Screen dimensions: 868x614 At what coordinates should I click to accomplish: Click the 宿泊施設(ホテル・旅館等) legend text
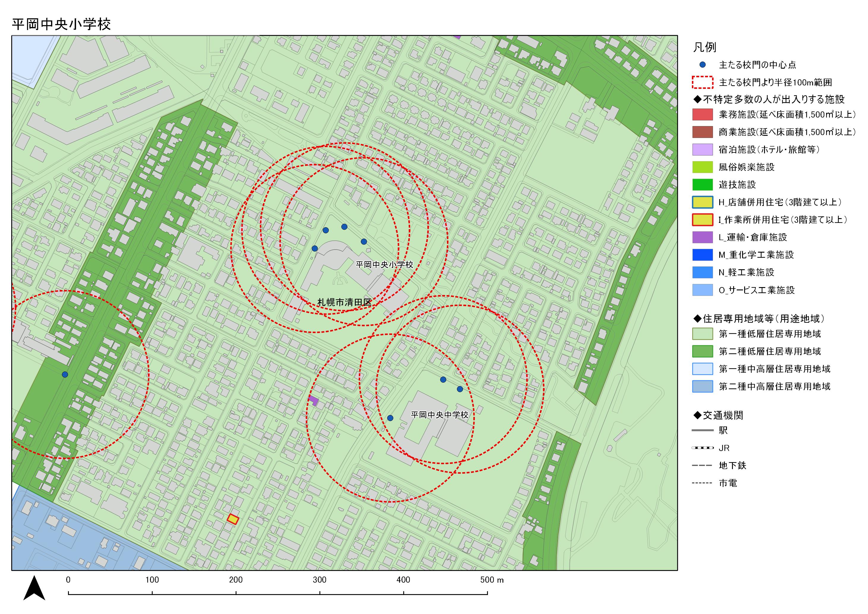pos(769,149)
